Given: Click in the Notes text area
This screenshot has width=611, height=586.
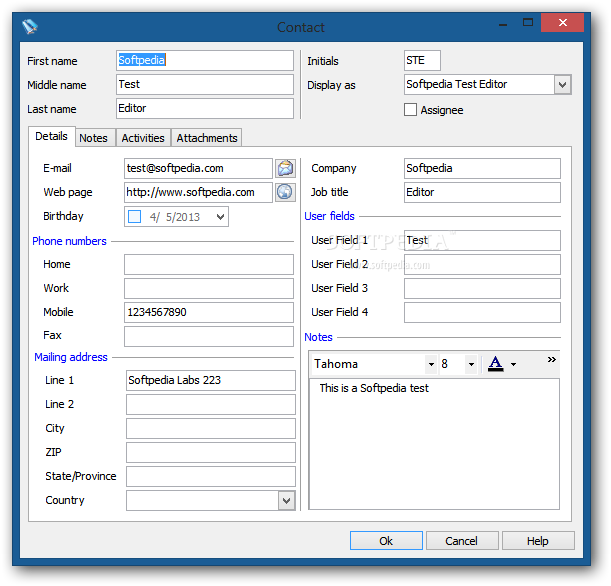Looking at the screenshot, I should pyautogui.click(x=434, y=444).
